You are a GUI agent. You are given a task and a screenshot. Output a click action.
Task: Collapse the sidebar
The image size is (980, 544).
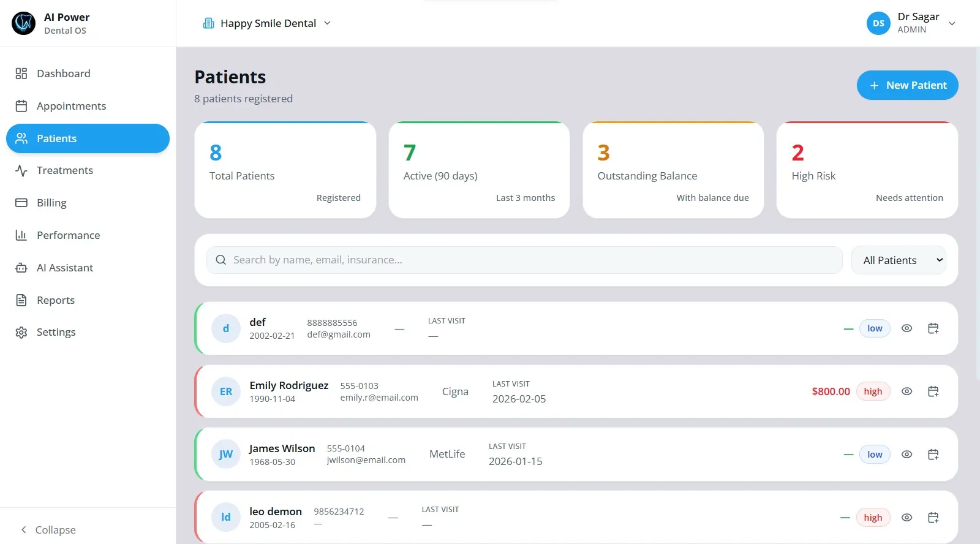pyautogui.click(x=48, y=530)
